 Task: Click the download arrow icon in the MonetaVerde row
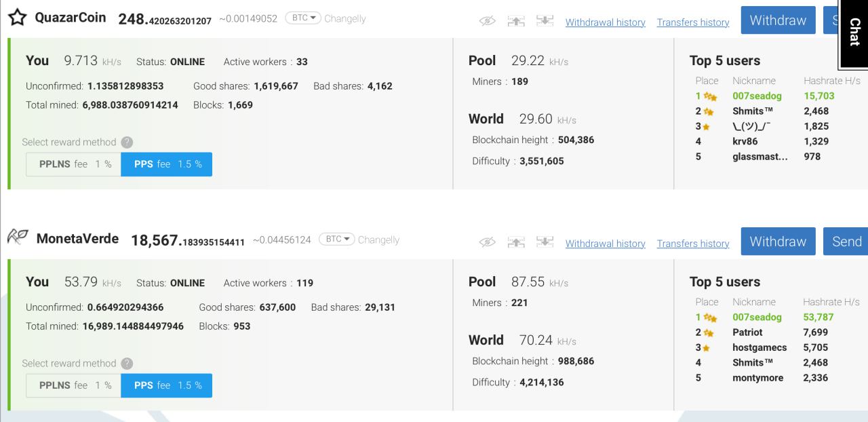(544, 243)
